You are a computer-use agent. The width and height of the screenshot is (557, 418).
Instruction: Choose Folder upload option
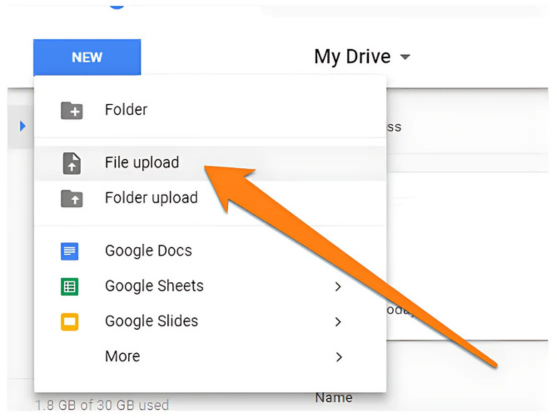(210, 198)
